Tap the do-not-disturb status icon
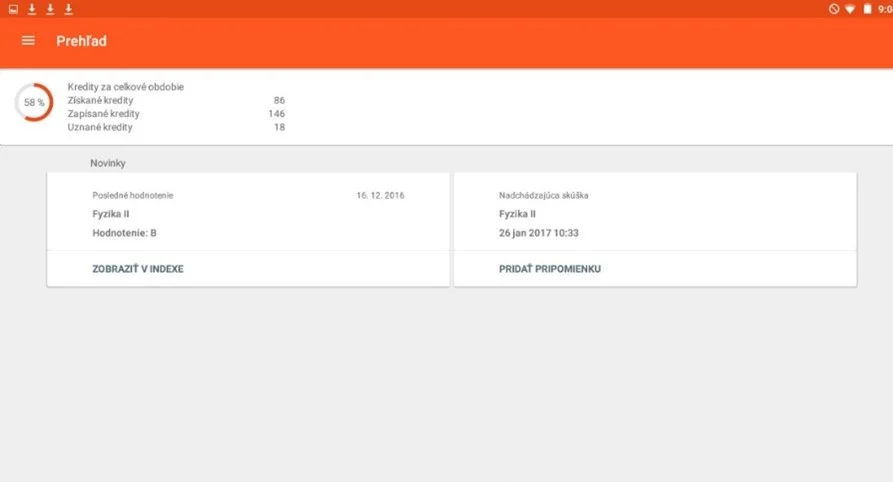893x482 pixels. tap(834, 9)
